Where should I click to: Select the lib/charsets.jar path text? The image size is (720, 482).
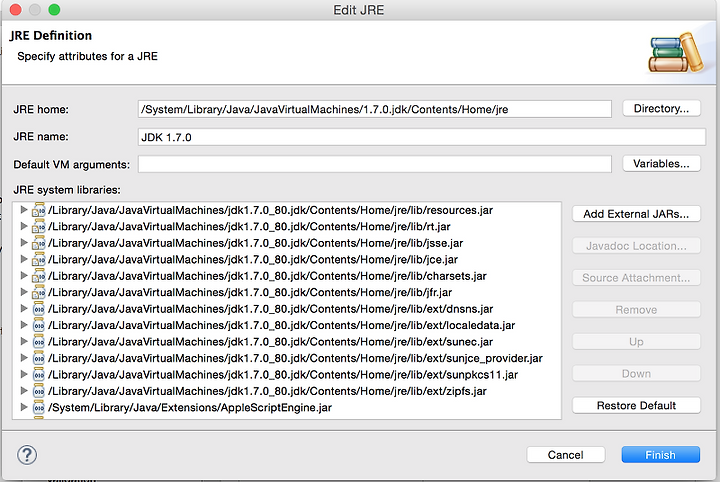tap(267, 276)
